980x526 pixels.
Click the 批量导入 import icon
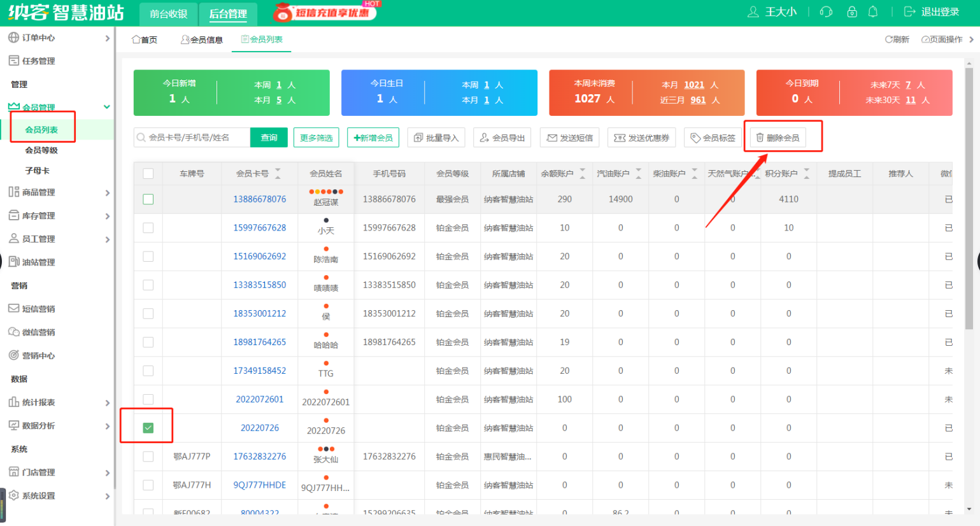click(x=418, y=138)
